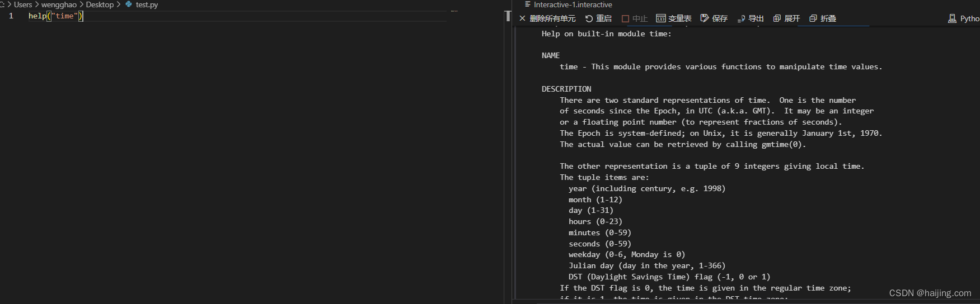Expand all cells with 展开
Viewport: 980px width, 304px height.
pyautogui.click(x=786, y=18)
